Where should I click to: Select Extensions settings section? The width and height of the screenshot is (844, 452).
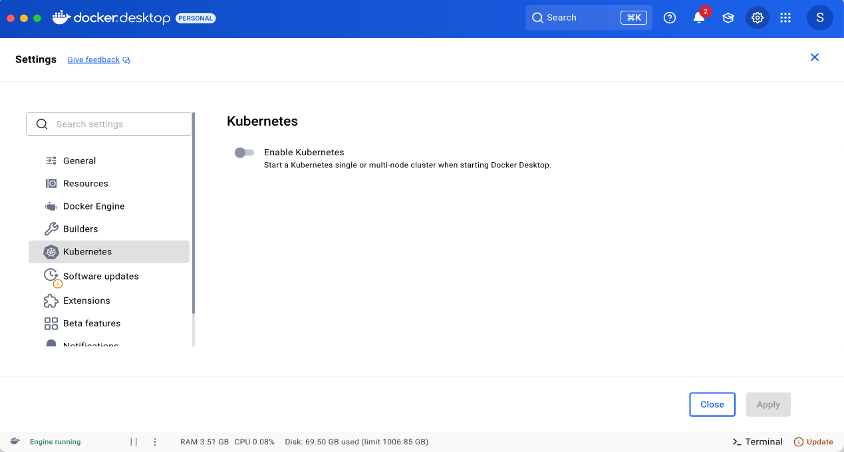tap(109, 300)
